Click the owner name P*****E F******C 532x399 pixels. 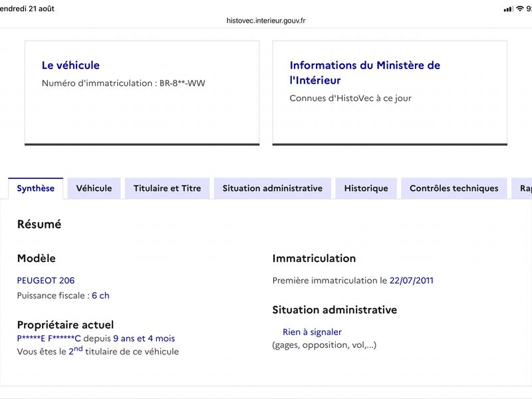(49, 338)
